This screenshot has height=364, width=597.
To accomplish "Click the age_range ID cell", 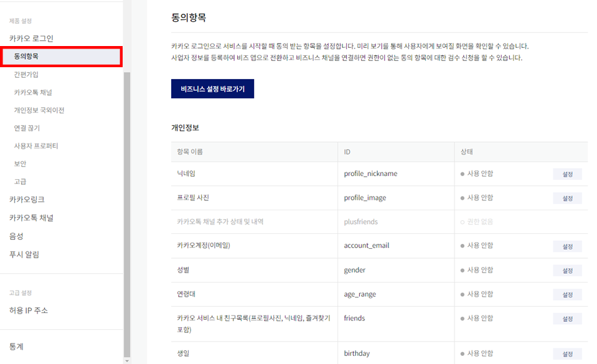I will (360, 294).
